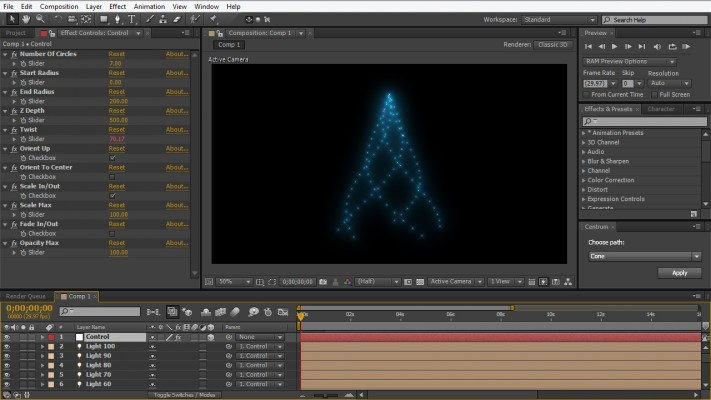Open the Active Camera view dropdown

[x=454, y=282]
